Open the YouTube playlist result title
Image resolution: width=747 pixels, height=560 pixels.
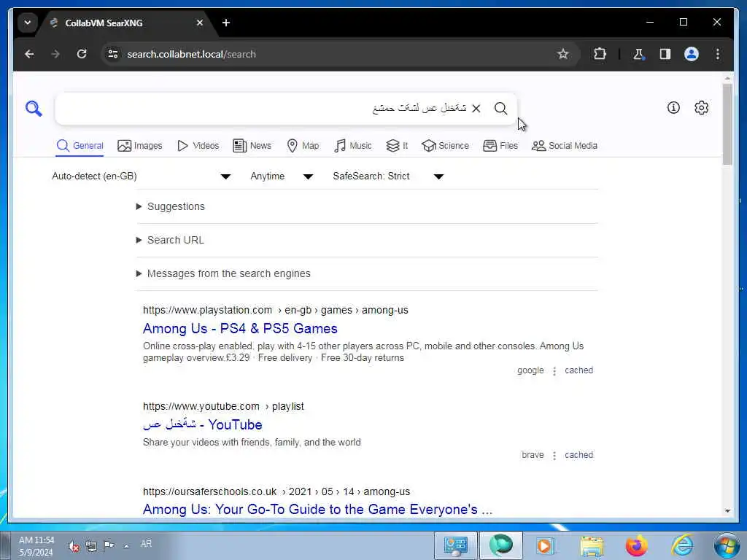[x=203, y=425]
